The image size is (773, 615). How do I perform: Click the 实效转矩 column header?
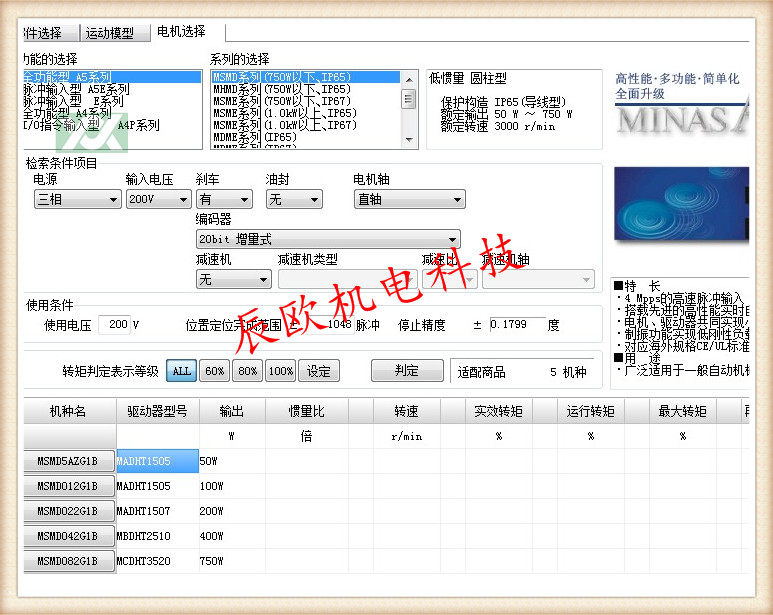point(499,411)
